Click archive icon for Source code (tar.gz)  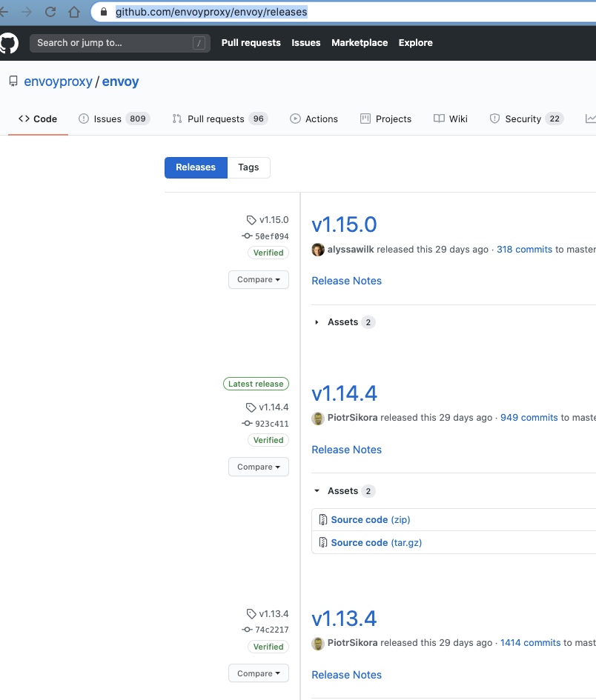coord(322,542)
